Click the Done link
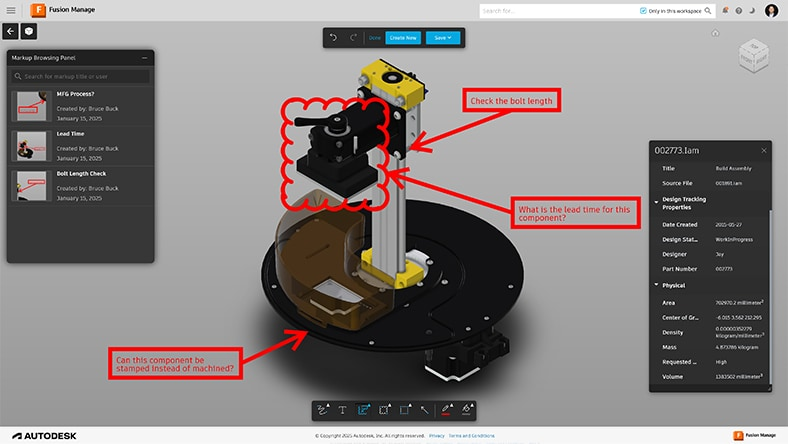Screen dimensions: 788x444 click(375, 38)
